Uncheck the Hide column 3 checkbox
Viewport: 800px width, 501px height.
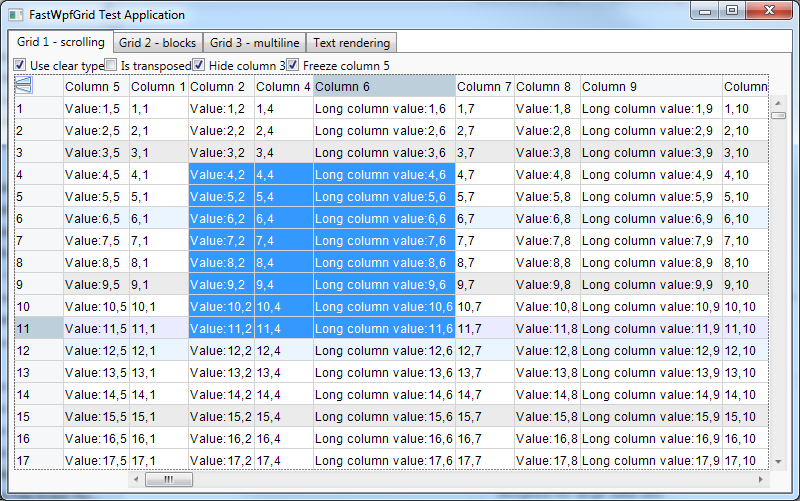click(198, 65)
